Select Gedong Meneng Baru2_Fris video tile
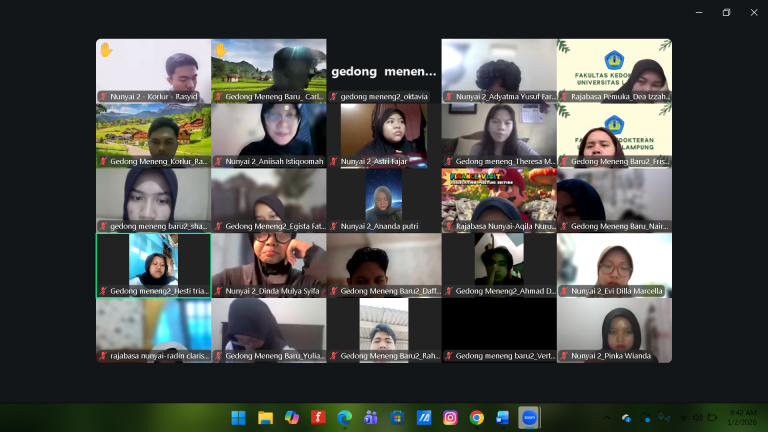Screen dimensions: 768x432 click(614, 136)
